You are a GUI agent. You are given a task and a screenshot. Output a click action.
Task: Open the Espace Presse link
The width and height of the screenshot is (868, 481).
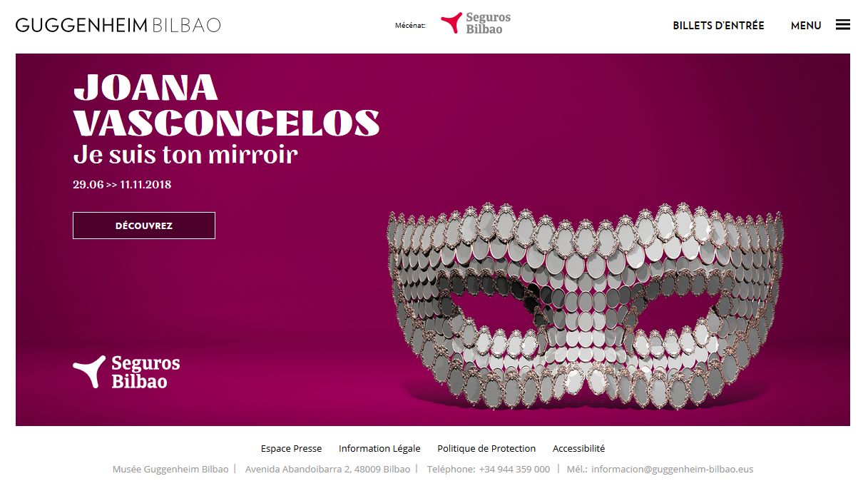291,449
